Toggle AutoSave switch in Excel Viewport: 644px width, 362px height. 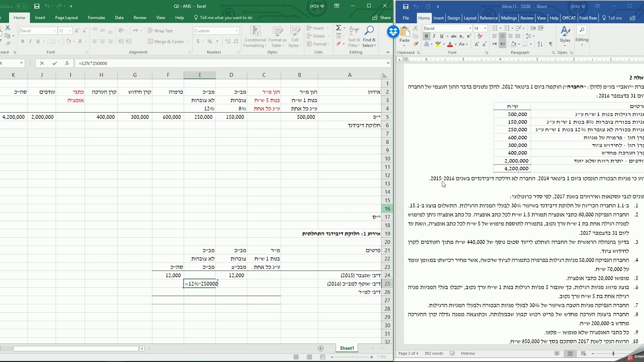coord(22,6)
